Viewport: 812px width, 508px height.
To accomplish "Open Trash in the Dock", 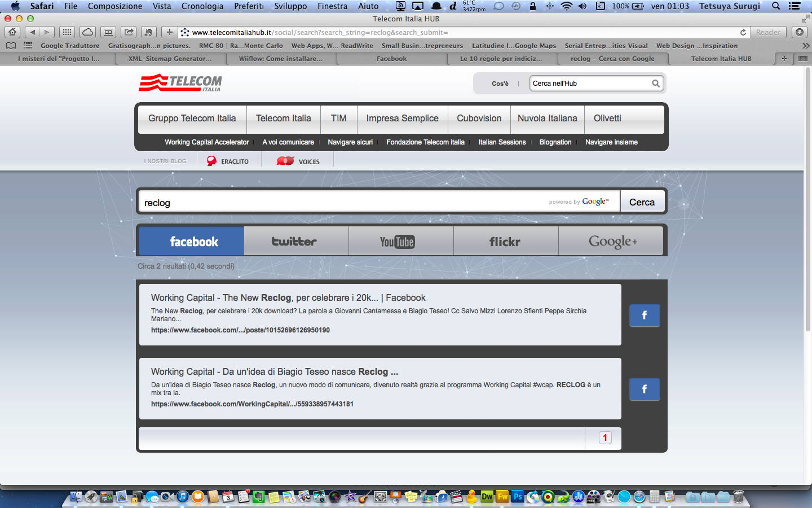I will pos(738,497).
